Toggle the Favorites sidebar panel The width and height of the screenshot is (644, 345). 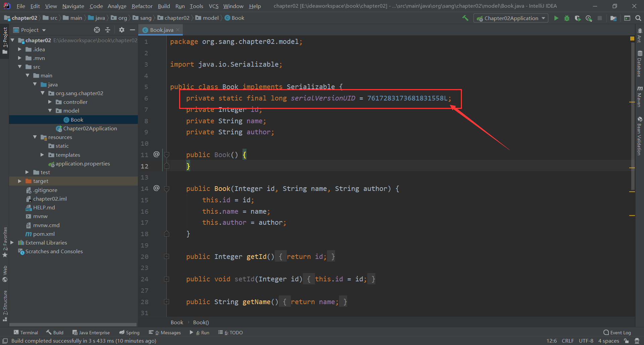point(5,242)
